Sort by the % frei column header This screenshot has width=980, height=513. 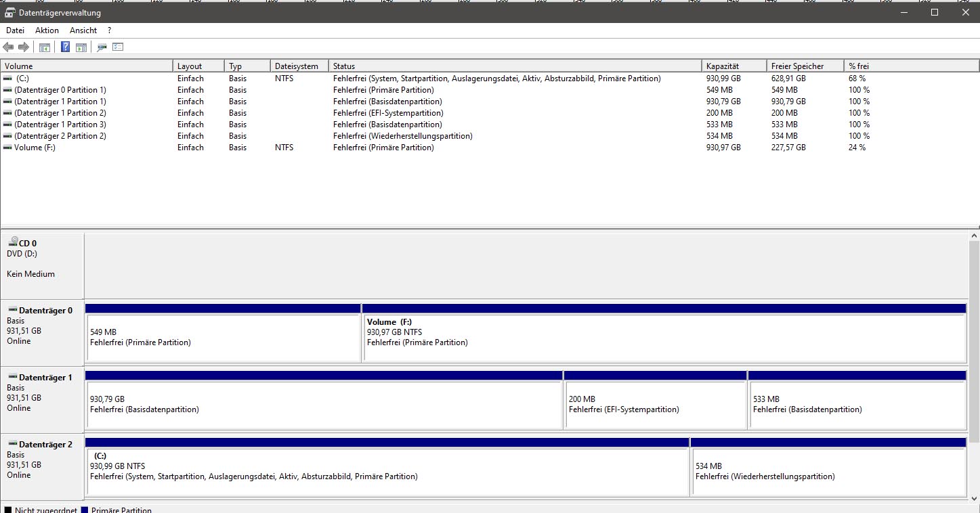point(912,66)
